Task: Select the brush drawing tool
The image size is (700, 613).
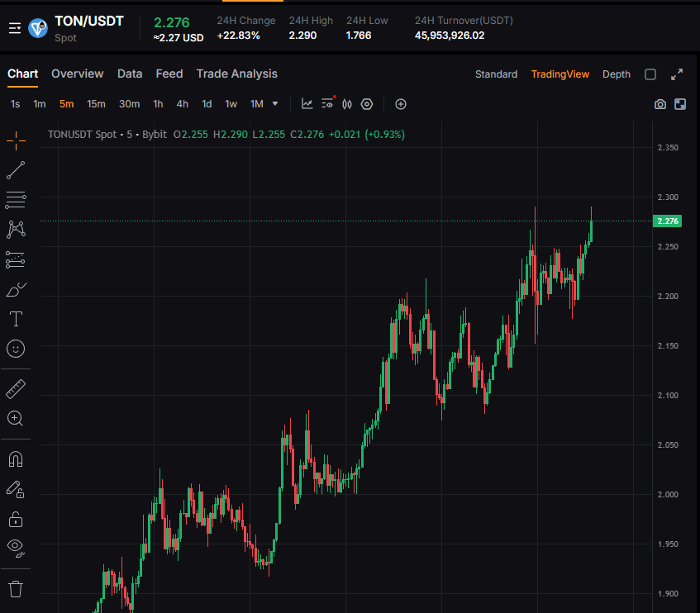Action: (16, 289)
